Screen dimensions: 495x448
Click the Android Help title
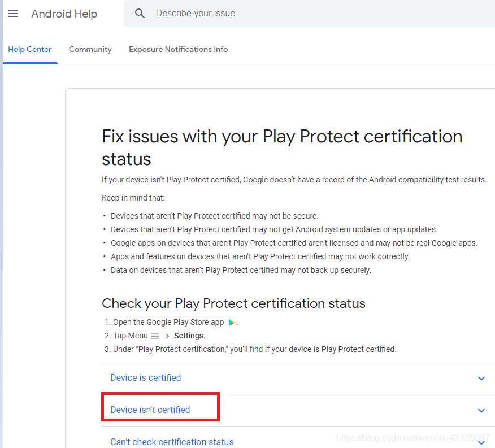tap(64, 14)
